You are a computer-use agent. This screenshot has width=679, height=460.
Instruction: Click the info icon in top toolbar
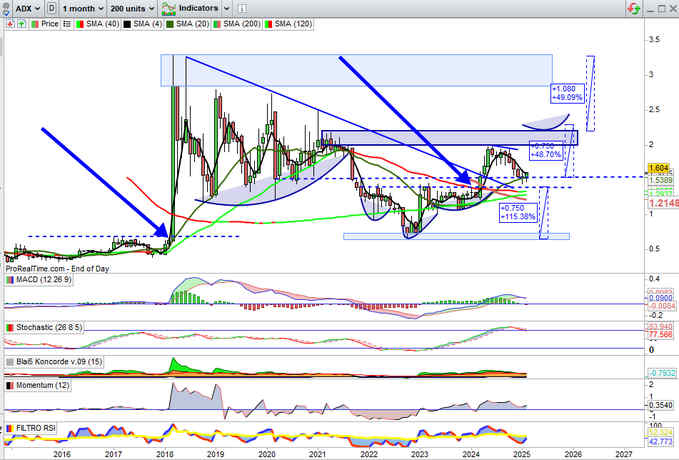pos(242,8)
